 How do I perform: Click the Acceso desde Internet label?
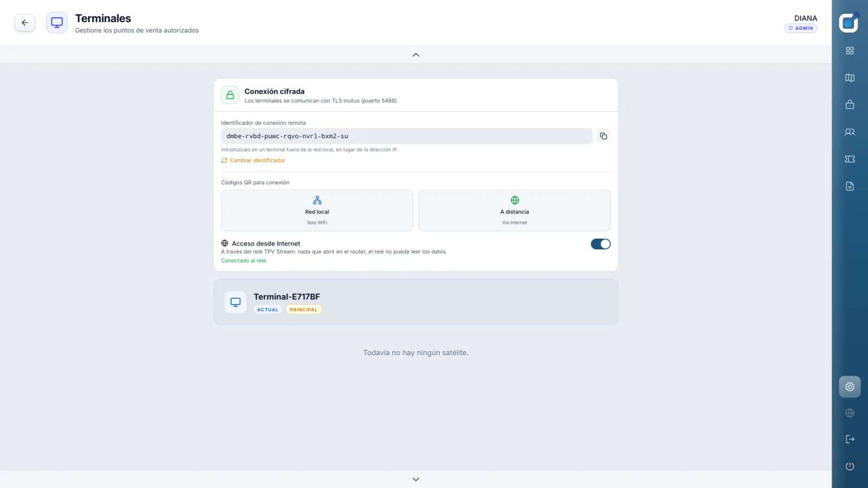(266, 243)
